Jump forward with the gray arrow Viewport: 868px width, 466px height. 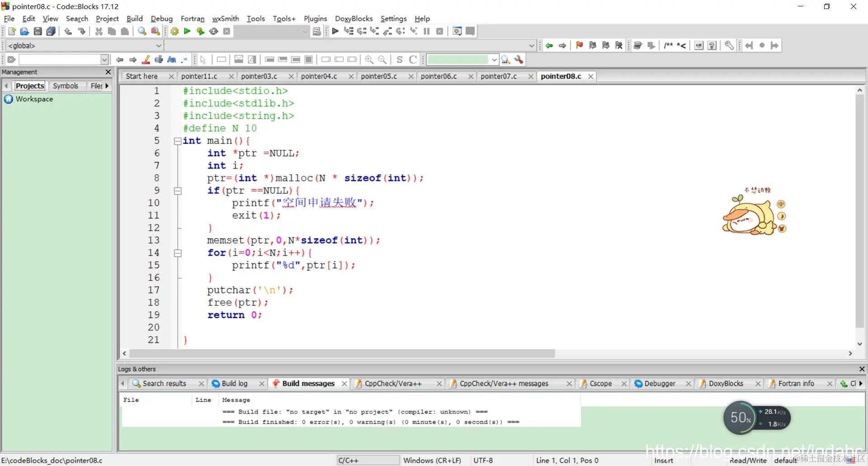(x=562, y=45)
